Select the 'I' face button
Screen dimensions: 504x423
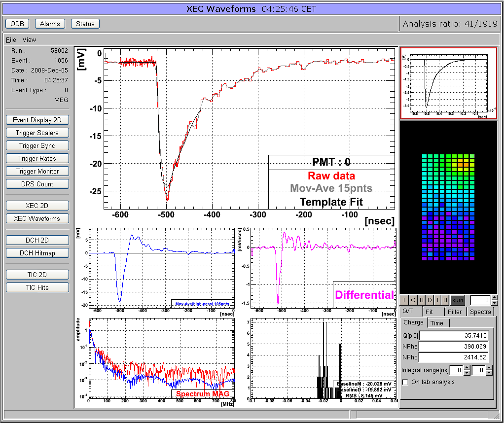404,300
